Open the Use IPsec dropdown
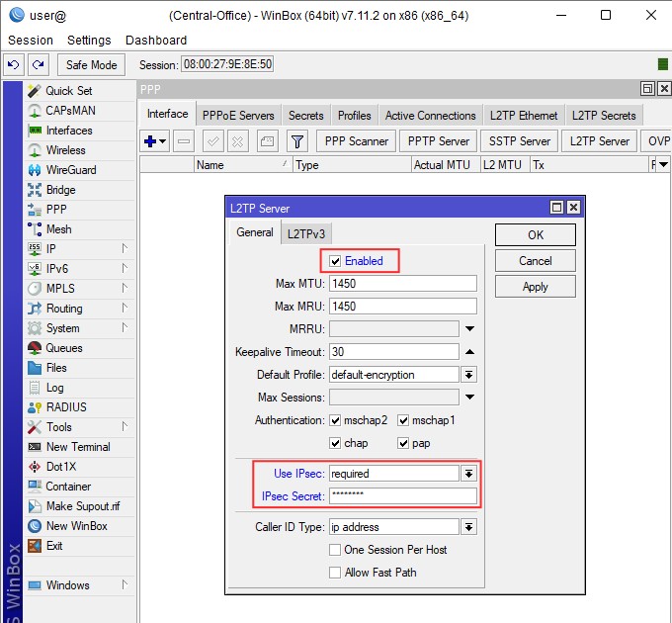 click(469, 474)
